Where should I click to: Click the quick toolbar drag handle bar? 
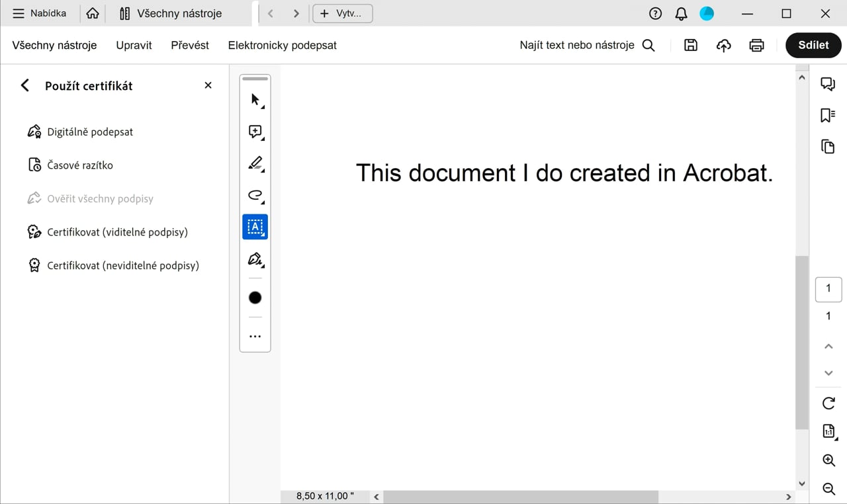click(x=255, y=79)
